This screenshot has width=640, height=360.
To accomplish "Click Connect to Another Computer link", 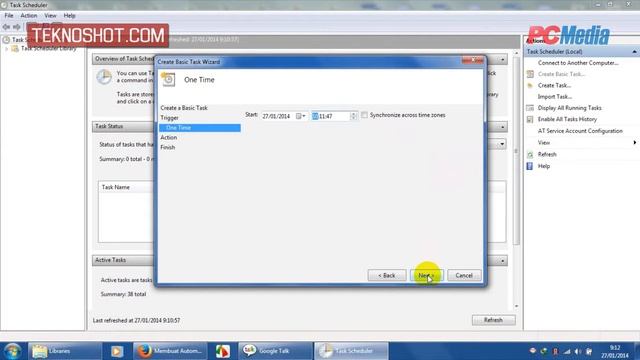I will (578, 63).
